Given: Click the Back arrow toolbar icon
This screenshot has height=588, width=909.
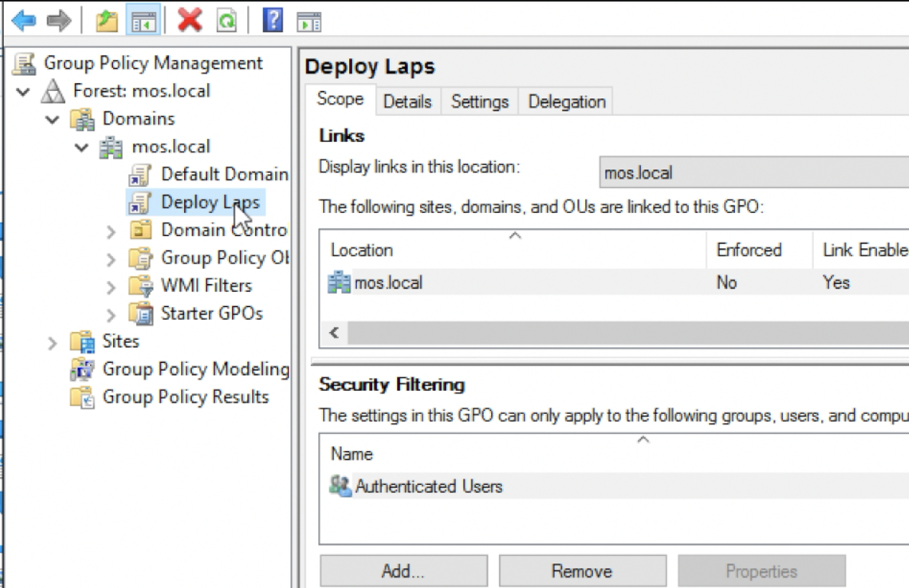Looking at the screenshot, I should coord(24,21).
